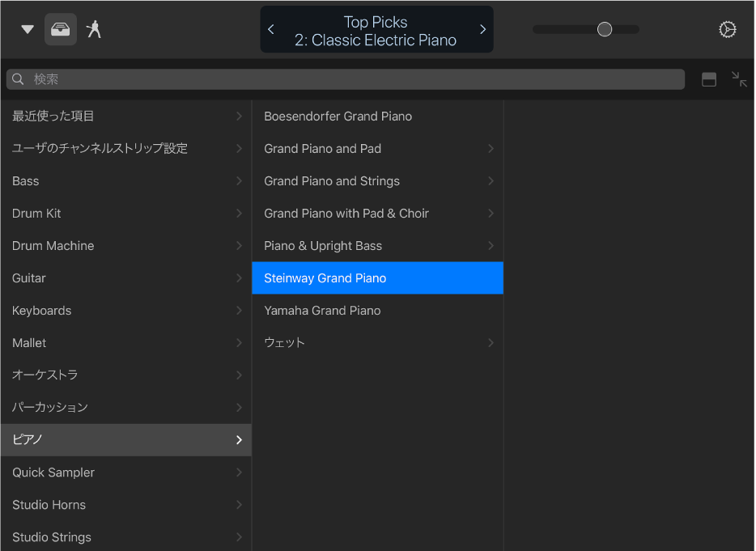Select the オーケストラ category
The height and width of the screenshot is (551, 756).
(126, 375)
